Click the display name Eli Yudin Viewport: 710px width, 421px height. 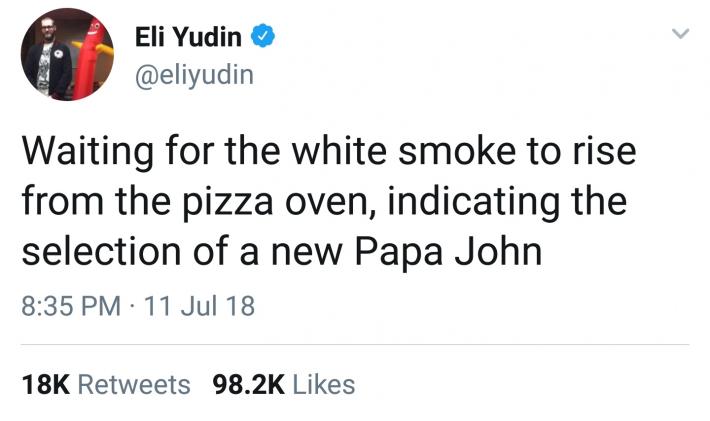(190, 39)
